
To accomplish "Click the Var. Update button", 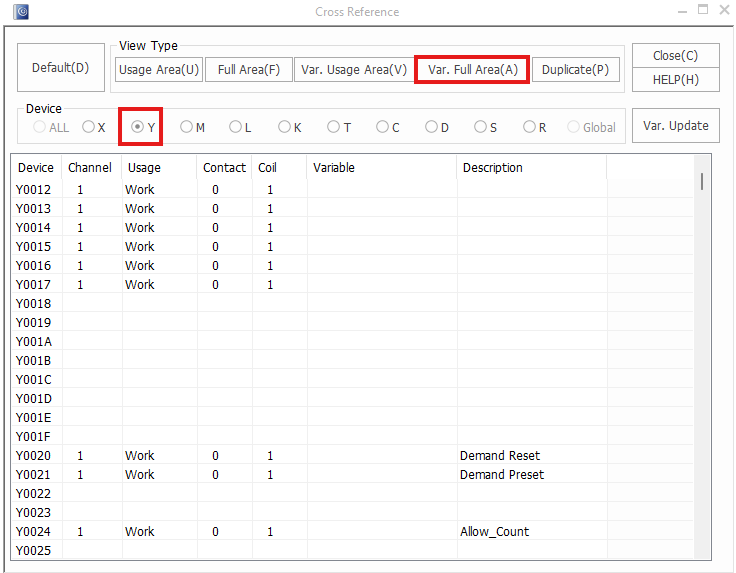I will [x=675, y=126].
